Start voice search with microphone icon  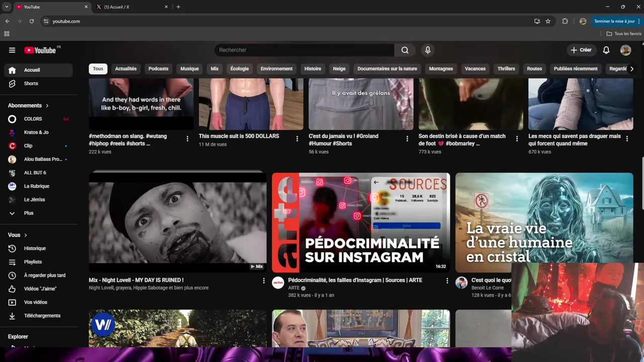428,50
